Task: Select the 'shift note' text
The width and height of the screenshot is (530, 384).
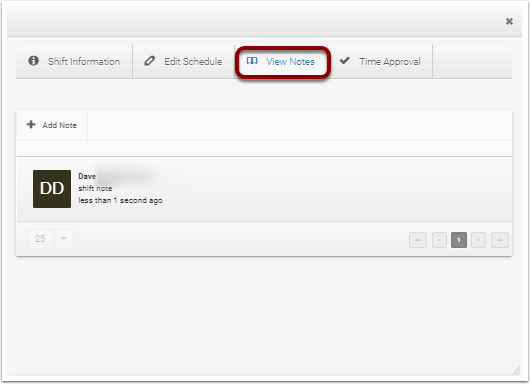Action: 95,188
